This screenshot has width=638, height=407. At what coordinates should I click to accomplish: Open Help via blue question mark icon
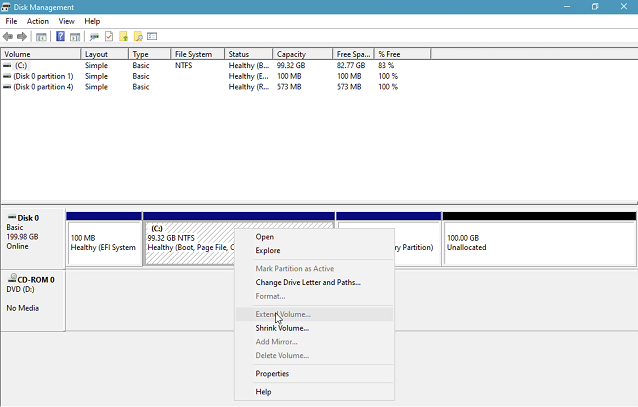click(x=61, y=37)
